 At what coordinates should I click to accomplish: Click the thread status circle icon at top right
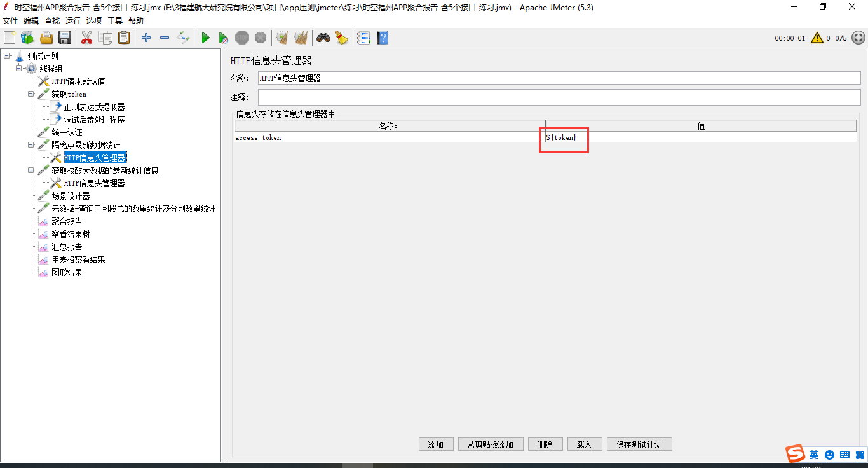pyautogui.click(x=858, y=38)
